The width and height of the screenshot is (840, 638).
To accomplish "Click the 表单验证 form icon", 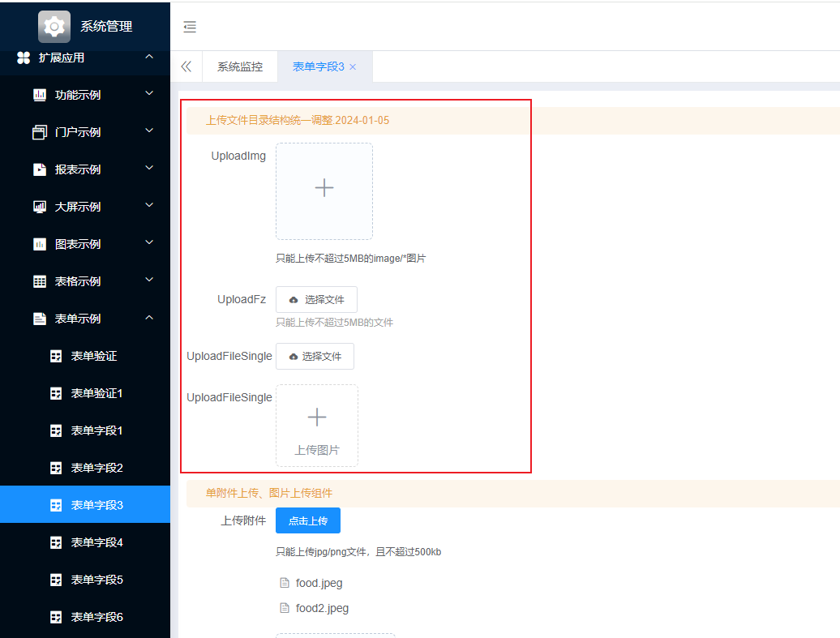I will (55, 355).
